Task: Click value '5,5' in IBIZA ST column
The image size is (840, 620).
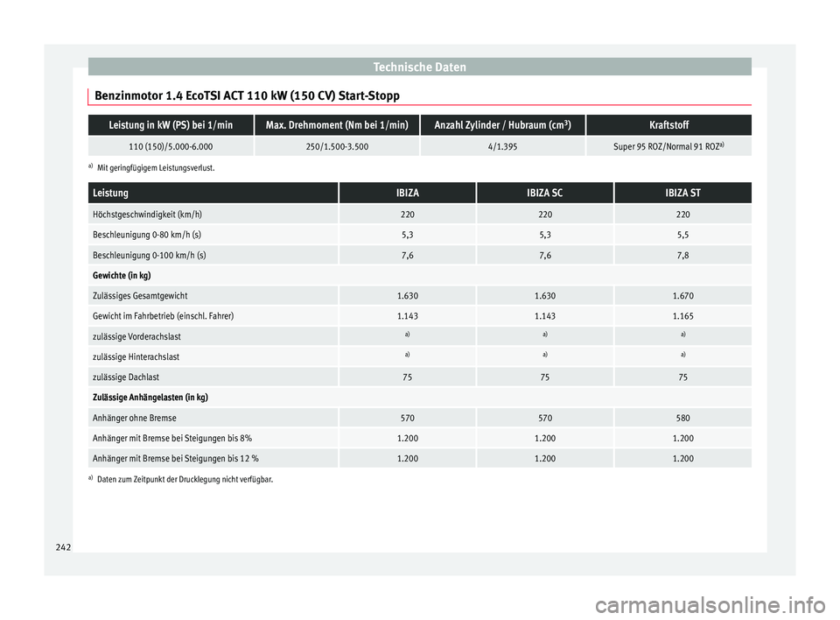Action: [x=683, y=235]
